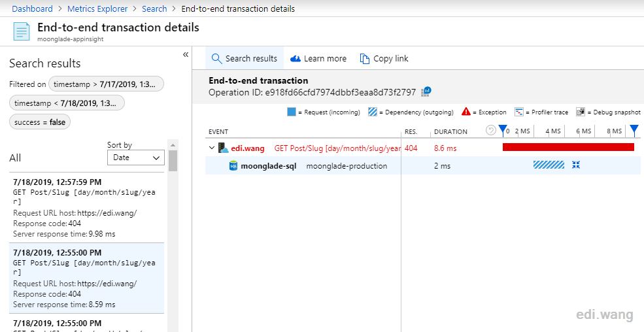Click the 8.6 ms duration value
The image size is (644, 332).
445,148
